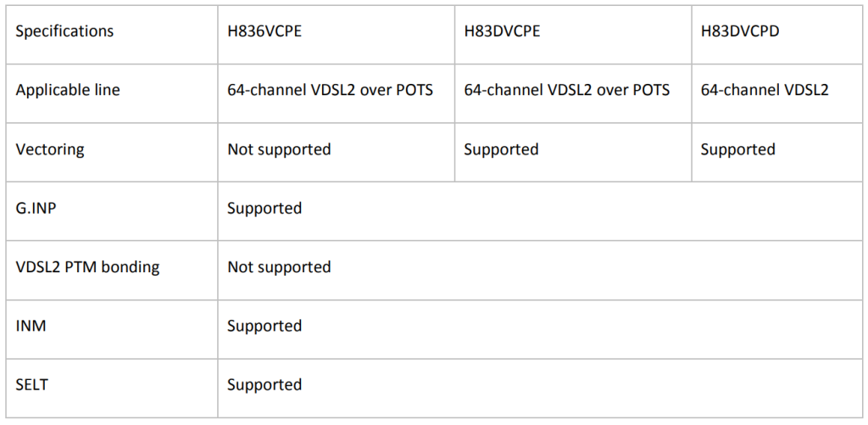Click the INM row label
868x425 pixels.
coord(31,326)
